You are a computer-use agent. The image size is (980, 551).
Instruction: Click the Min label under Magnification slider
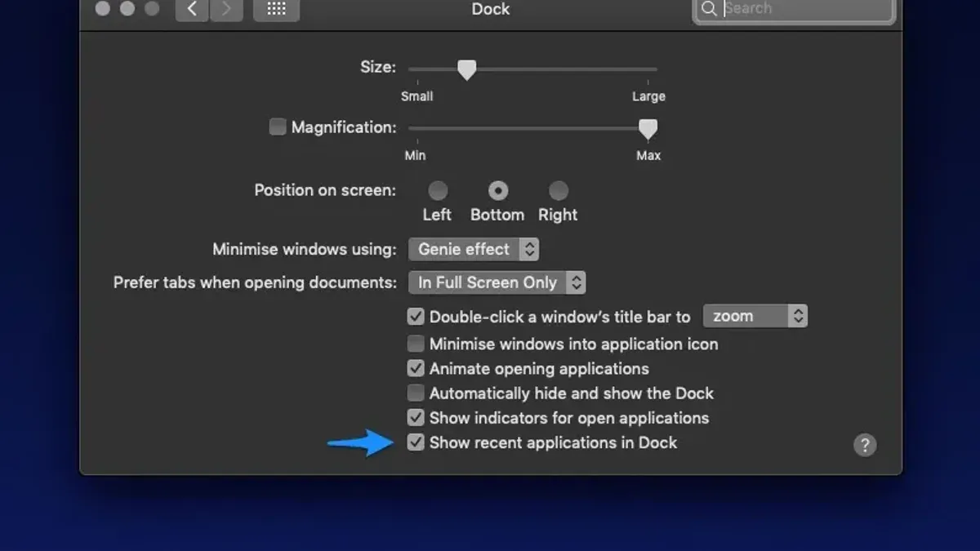click(415, 155)
